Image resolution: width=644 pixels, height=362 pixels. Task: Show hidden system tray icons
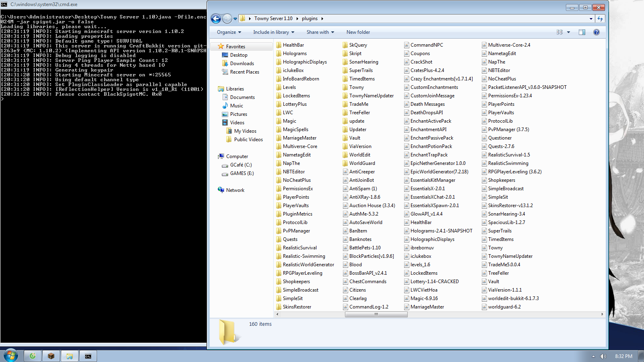click(x=593, y=356)
